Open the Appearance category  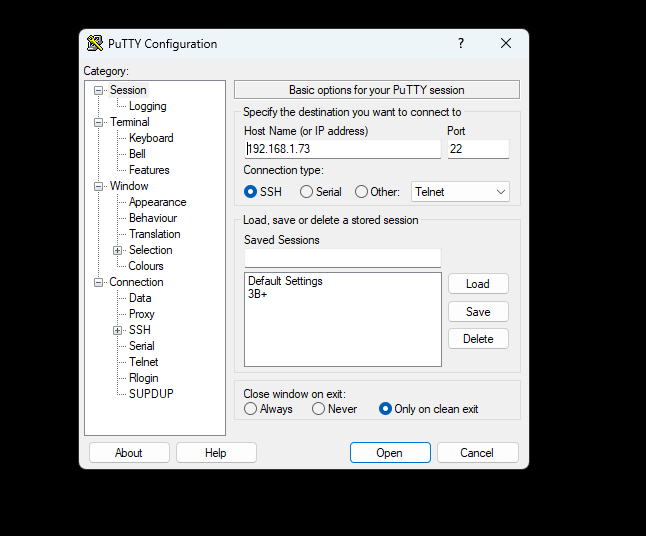tap(157, 202)
